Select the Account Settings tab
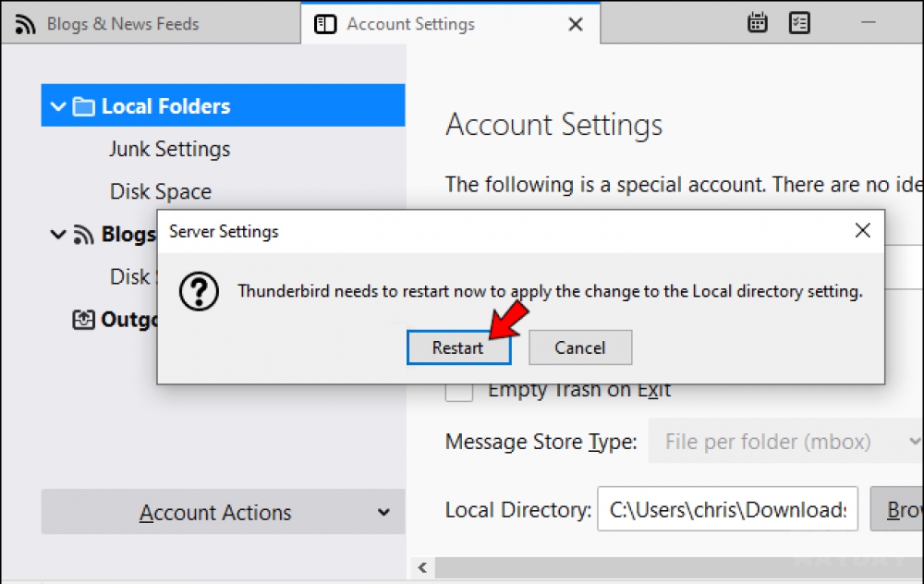Viewport: 924px width, 584px height. point(450,24)
